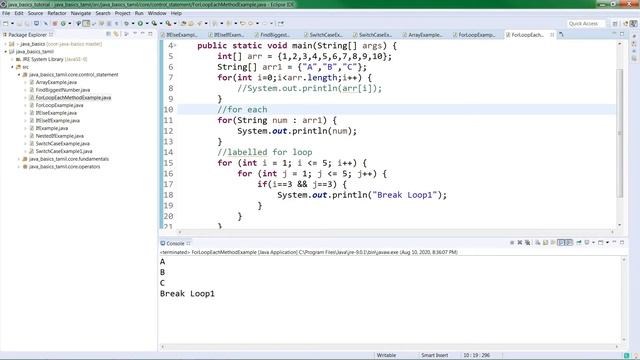Open the Run menu
The image size is (640, 360).
click(x=139, y=13)
